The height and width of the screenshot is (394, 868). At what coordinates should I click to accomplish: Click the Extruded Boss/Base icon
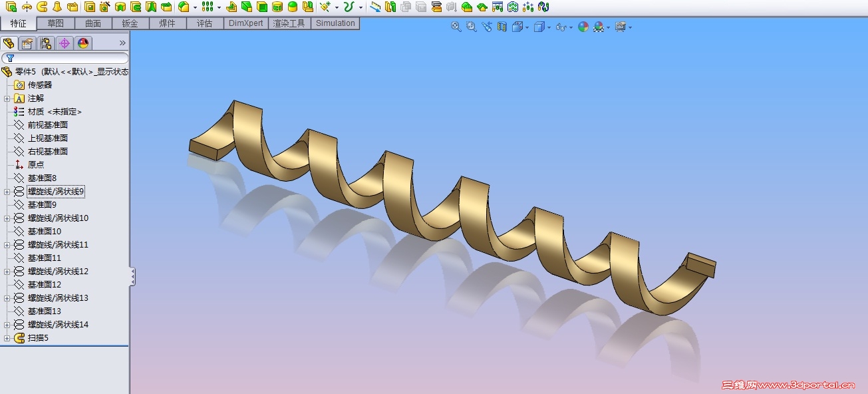[11, 7]
